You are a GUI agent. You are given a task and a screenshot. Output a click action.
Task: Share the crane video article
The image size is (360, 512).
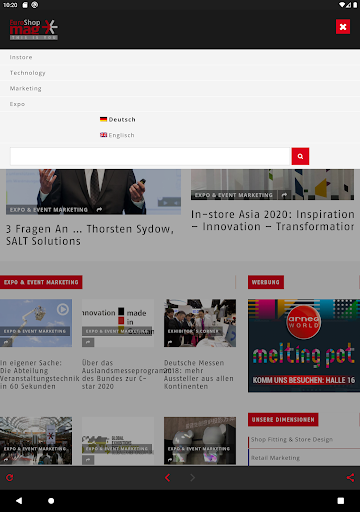[6, 342]
